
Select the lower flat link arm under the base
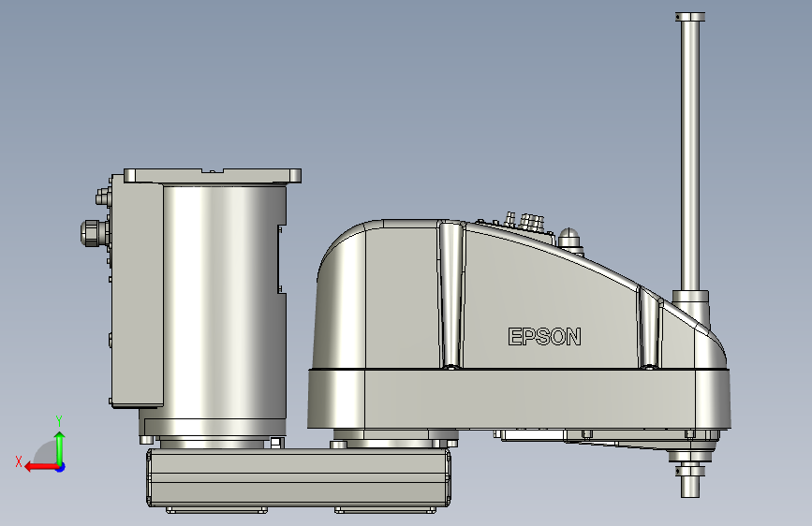[299, 478]
